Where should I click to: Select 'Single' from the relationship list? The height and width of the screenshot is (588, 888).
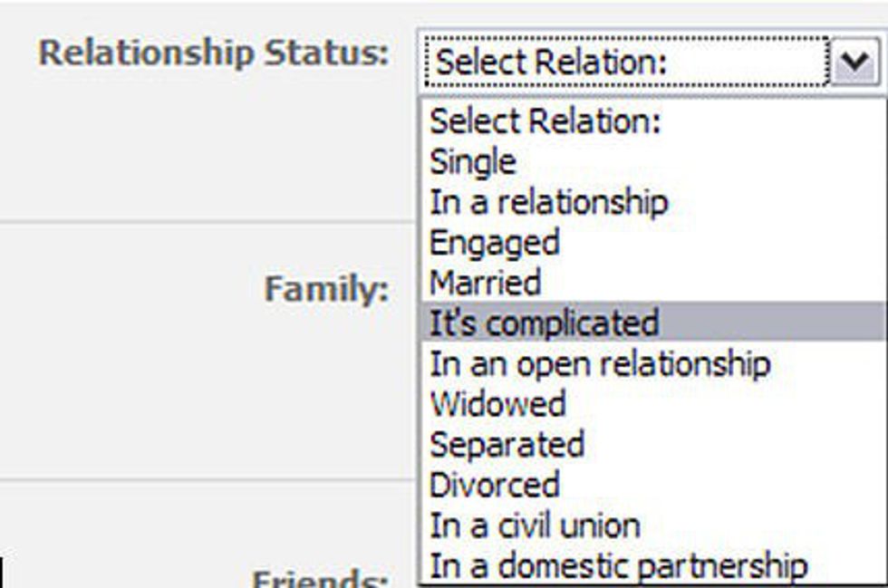point(473,162)
